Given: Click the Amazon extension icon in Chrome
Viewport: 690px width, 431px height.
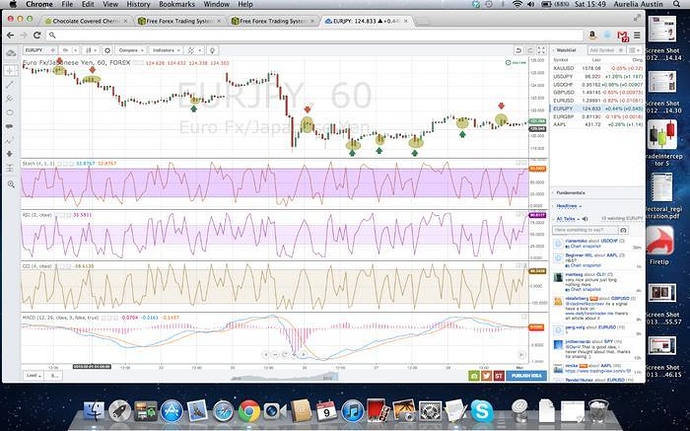Looking at the screenshot, I should coord(592,35).
